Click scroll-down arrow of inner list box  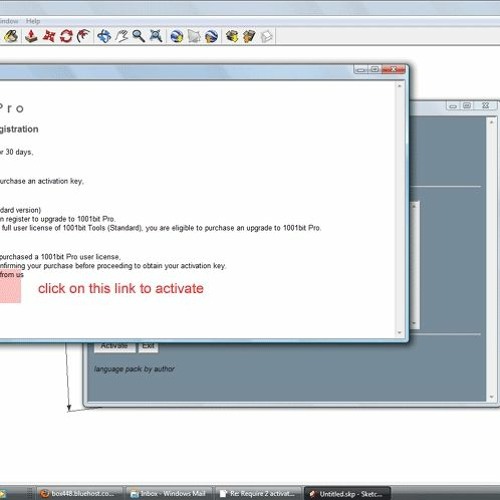[x=414, y=323]
